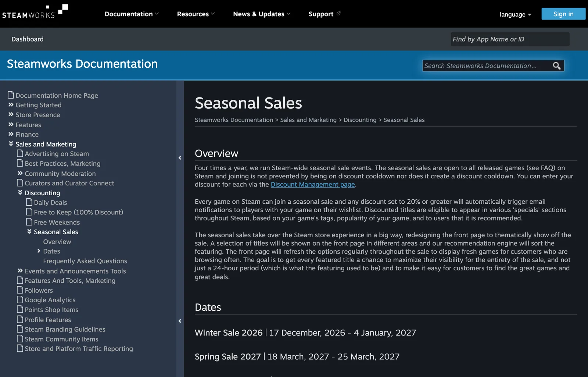This screenshot has height=377, width=588.
Task: Click Followers page icon
Action: tap(20, 290)
